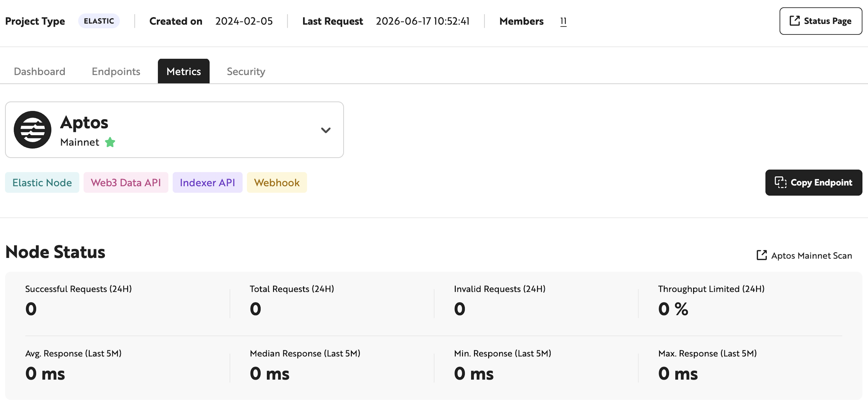The height and width of the screenshot is (406, 868).
Task: Switch to the Dashboard tab
Action: tap(39, 71)
